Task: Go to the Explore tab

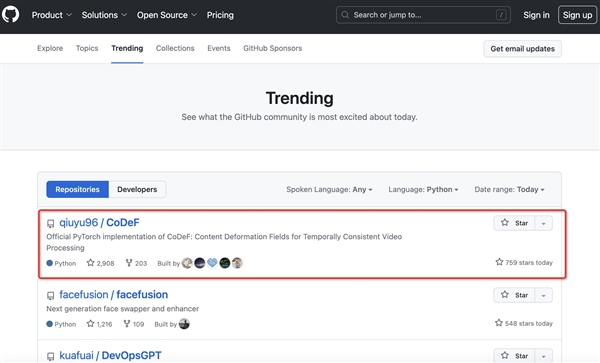Action: click(x=50, y=48)
